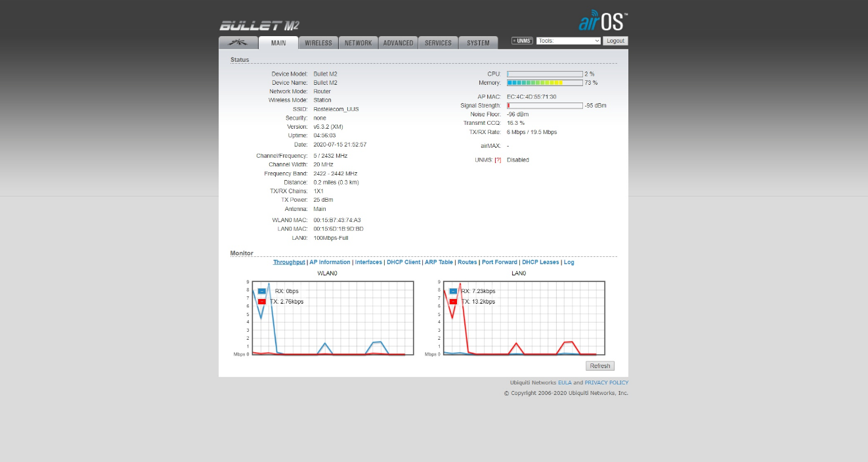Select uptime value 04:56:03
The image size is (868, 462).
point(324,135)
